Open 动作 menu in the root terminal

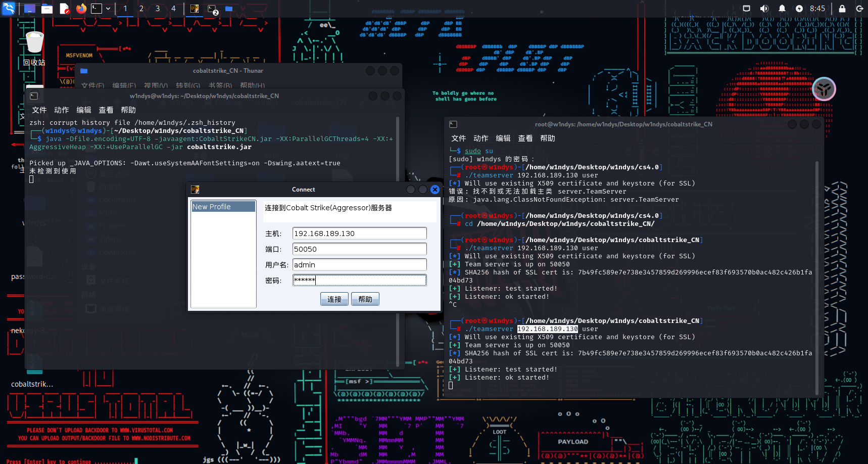(480, 138)
